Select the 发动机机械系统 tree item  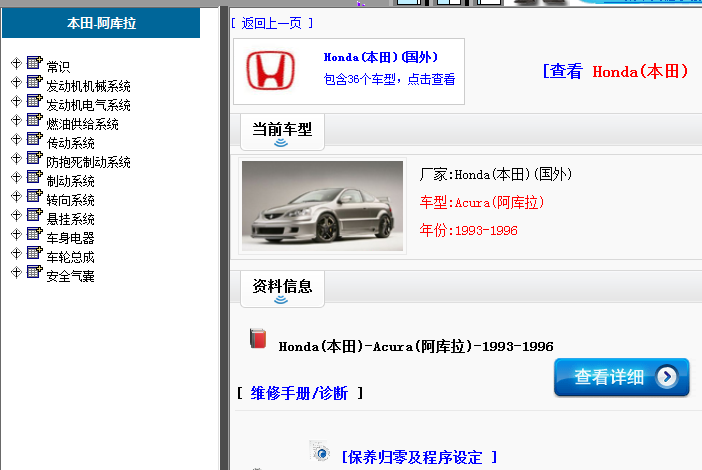(x=88, y=86)
